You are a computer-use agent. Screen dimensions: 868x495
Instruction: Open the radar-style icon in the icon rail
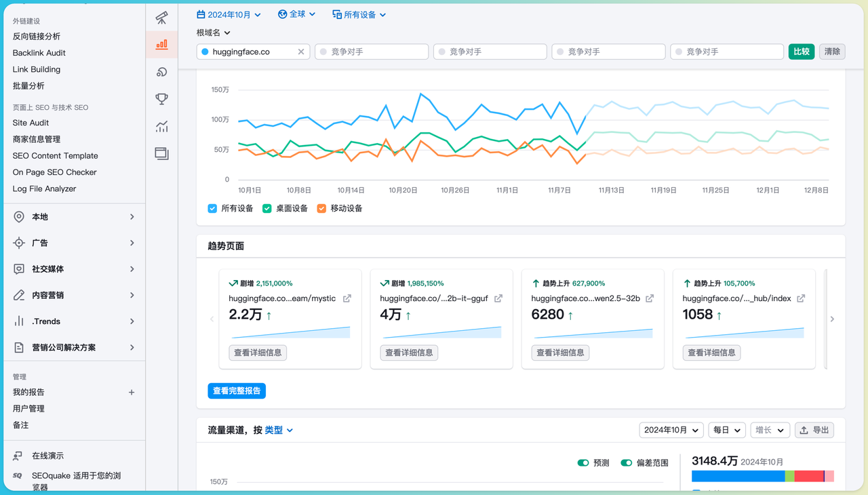coord(161,72)
